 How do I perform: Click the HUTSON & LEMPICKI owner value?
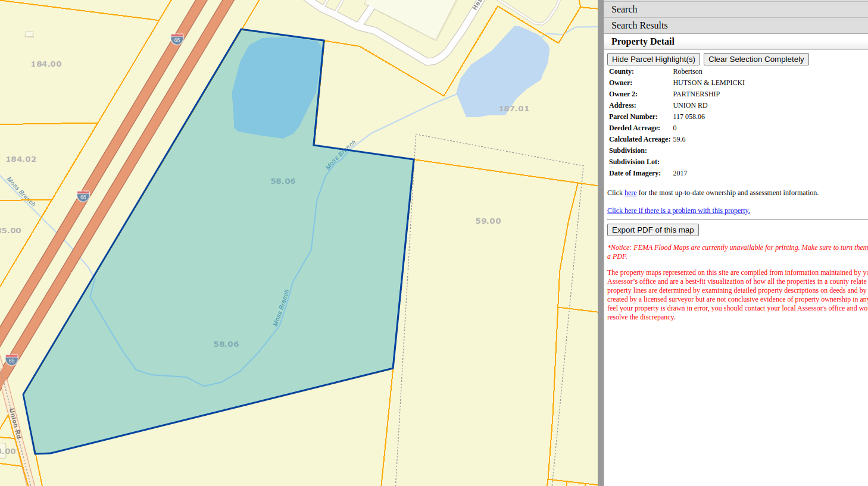tap(708, 83)
